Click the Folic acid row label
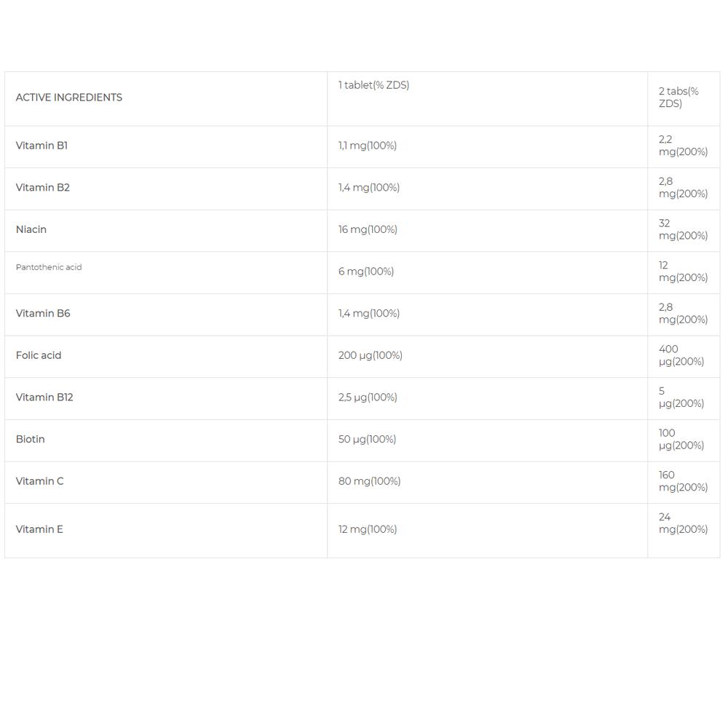Viewport: 728px width, 728px height. [x=39, y=355]
